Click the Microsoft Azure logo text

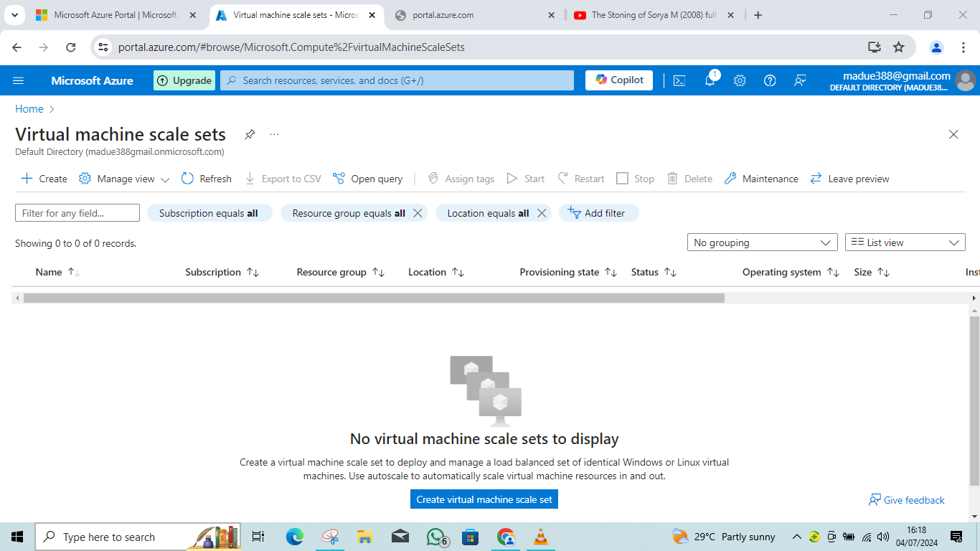92,80
